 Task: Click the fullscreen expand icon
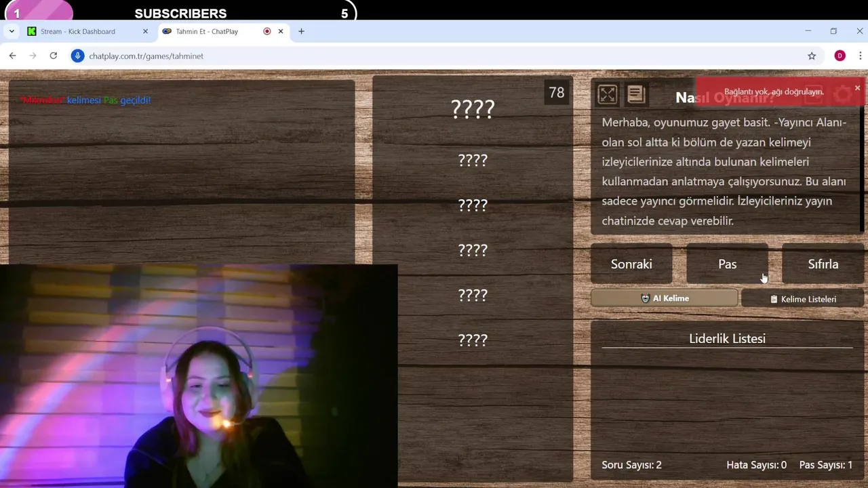coord(608,95)
